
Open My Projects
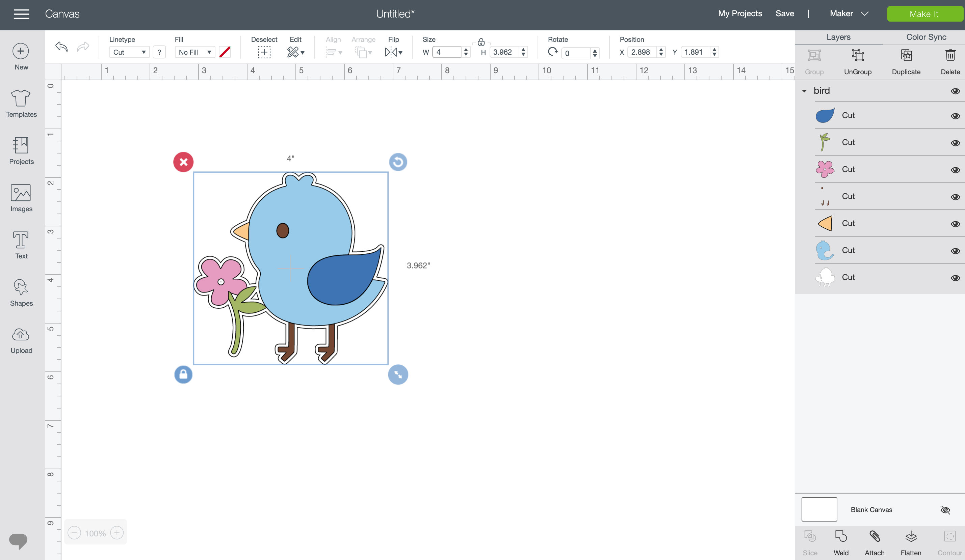click(740, 13)
